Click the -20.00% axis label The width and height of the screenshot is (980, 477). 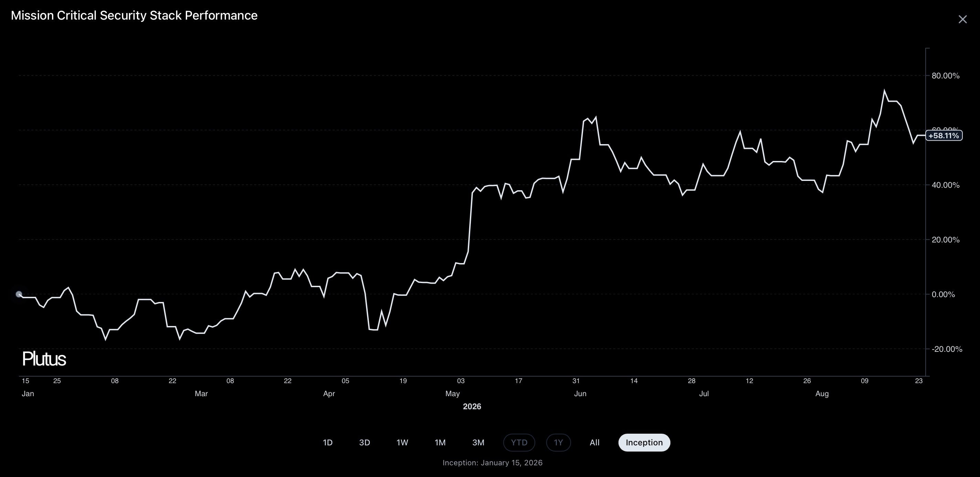(x=947, y=349)
